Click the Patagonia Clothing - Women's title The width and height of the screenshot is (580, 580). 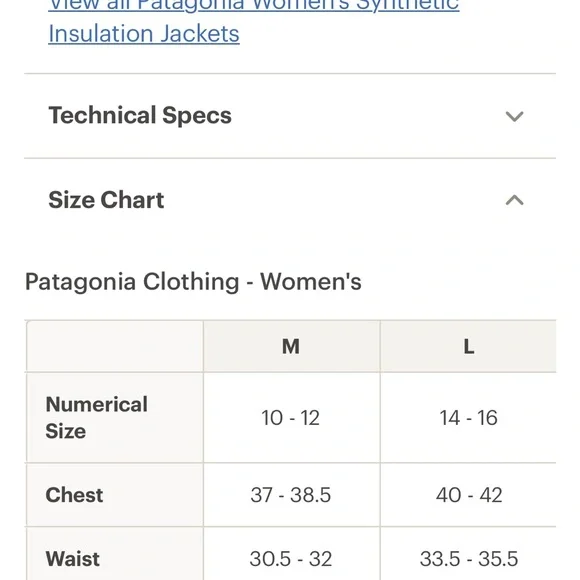coord(193,282)
